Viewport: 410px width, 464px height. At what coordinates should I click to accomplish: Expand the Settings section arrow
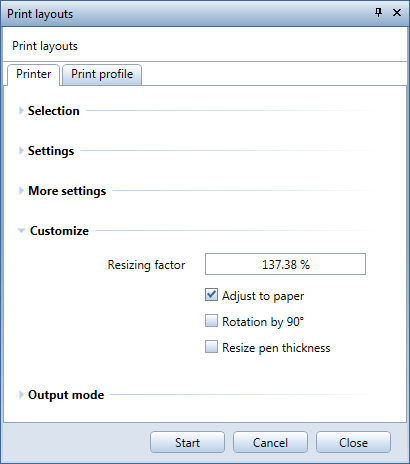(21, 151)
